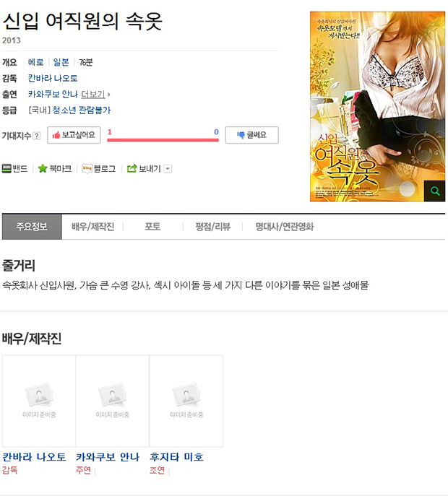
Task: Select the 명대사/연관영화 tab
Action: 284,227
